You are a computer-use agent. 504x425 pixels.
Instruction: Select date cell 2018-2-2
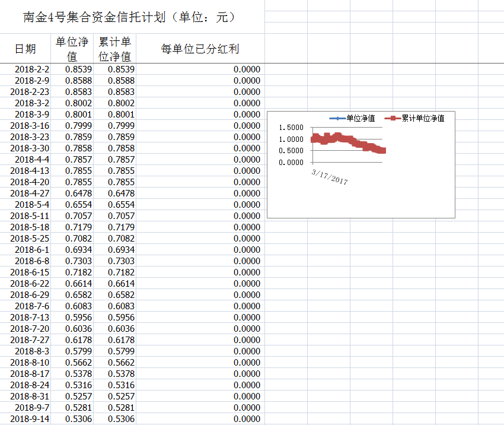25,69
